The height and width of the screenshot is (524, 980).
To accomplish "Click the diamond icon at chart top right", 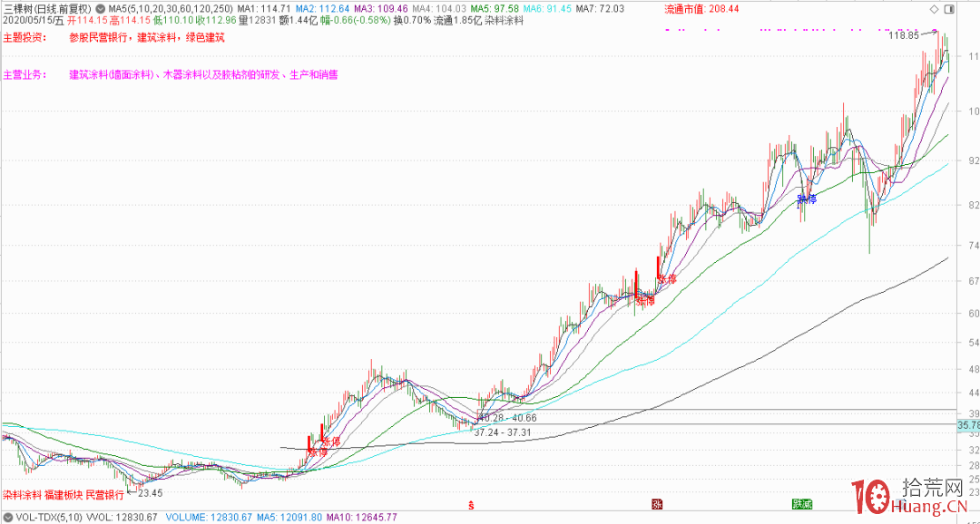I will point(934,9).
